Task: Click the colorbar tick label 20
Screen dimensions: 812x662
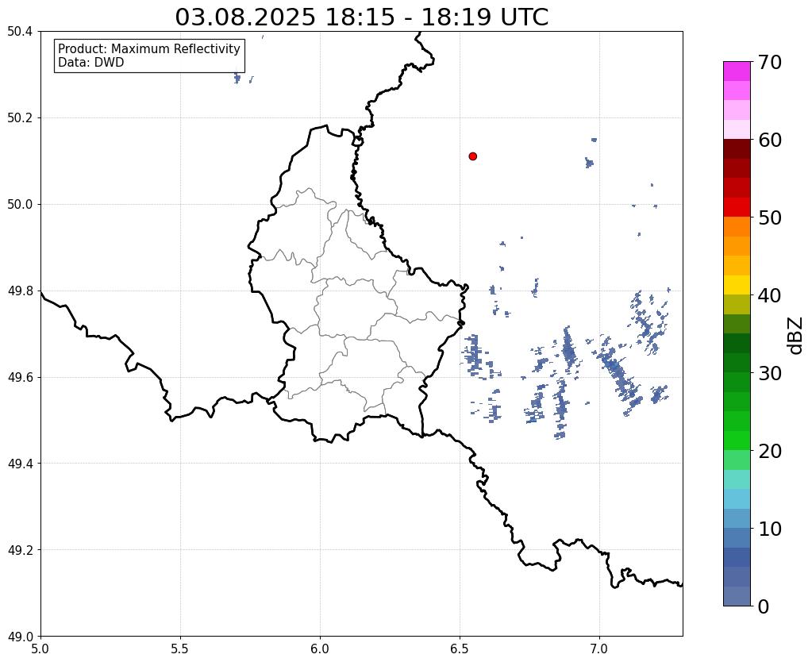Action: tap(770, 451)
